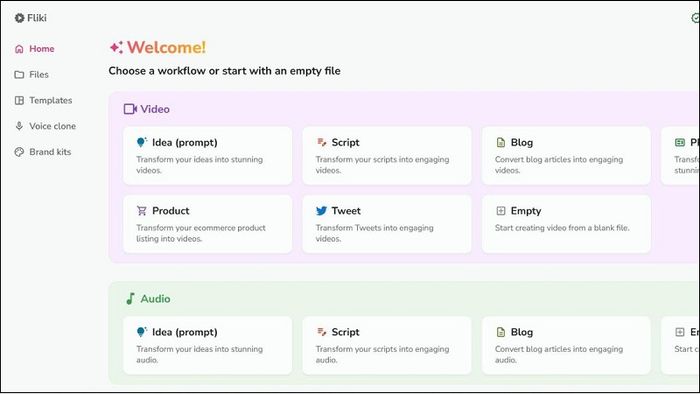
Task: Open the Brand kits sidebar item
Action: click(x=42, y=152)
